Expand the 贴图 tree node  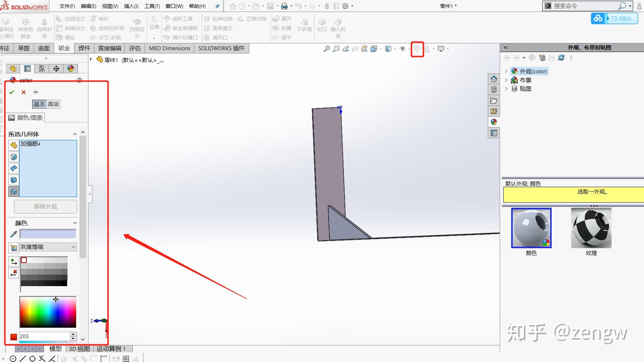[x=506, y=89]
